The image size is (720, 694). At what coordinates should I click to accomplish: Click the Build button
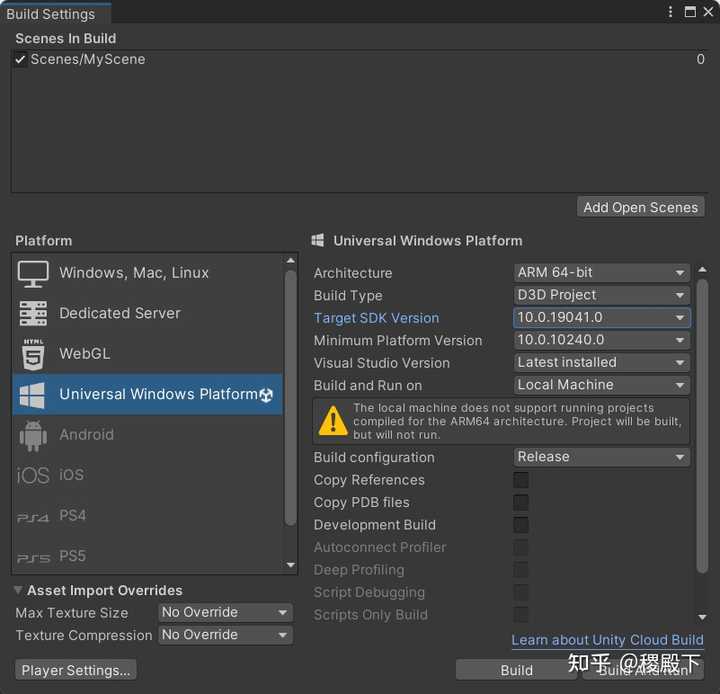coord(517,671)
